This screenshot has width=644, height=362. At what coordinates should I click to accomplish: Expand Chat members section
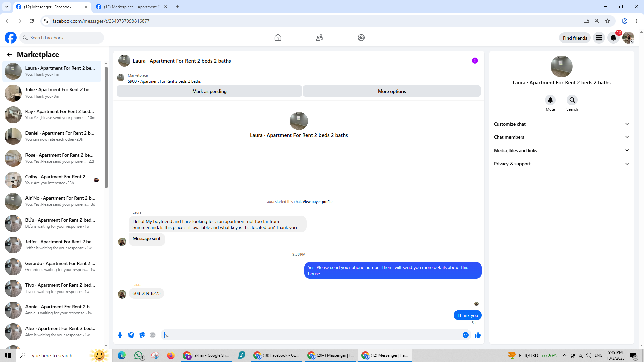[561, 137]
